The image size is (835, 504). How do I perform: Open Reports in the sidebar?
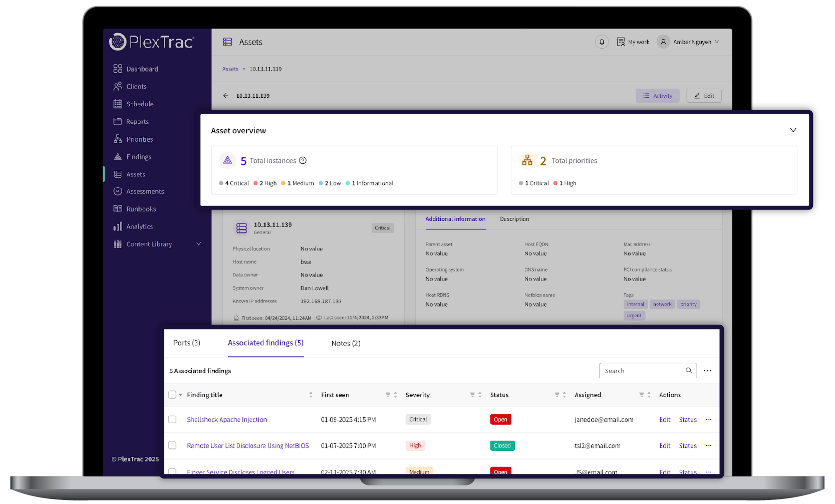(131, 122)
